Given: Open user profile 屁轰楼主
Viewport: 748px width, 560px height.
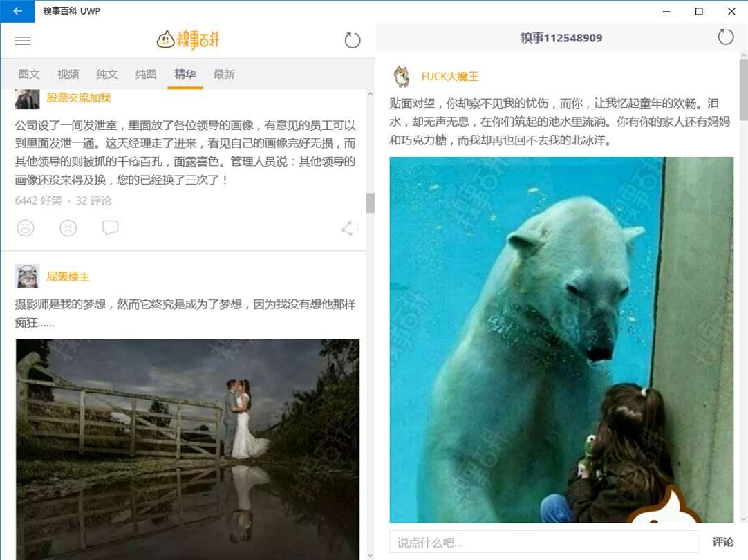Looking at the screenshot, I should [68, 277].
